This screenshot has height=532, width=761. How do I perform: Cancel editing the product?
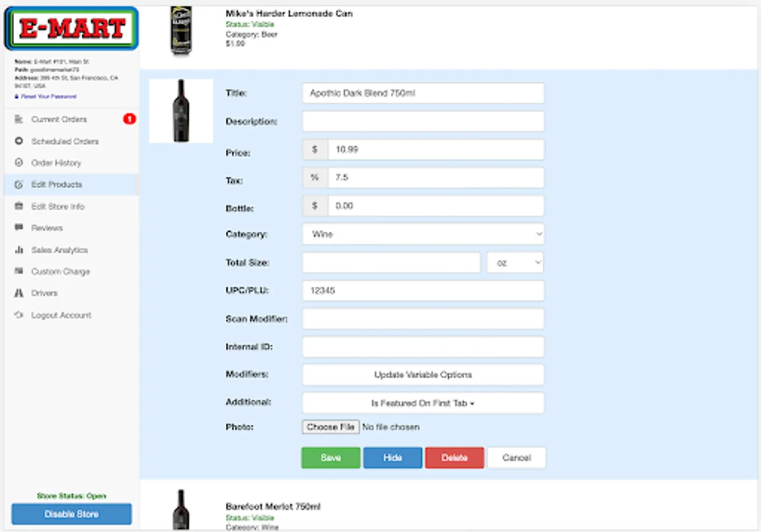coord(516,458)
